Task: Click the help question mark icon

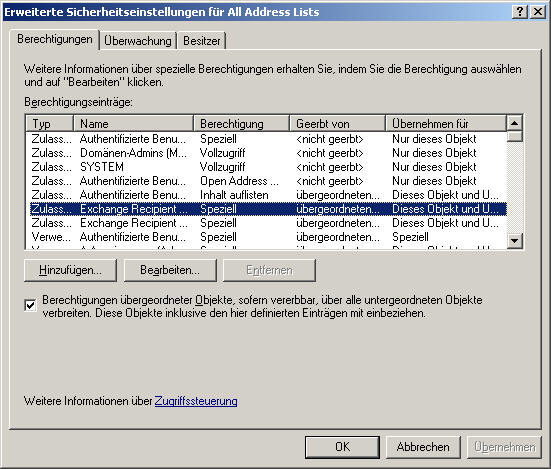Action: pos(520,12)
